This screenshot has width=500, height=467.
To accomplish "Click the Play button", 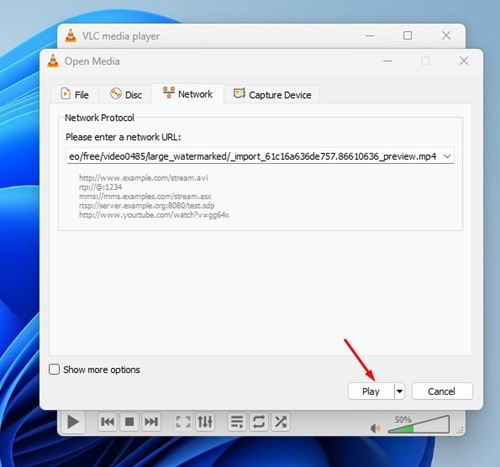I will (x=371, y=391).
